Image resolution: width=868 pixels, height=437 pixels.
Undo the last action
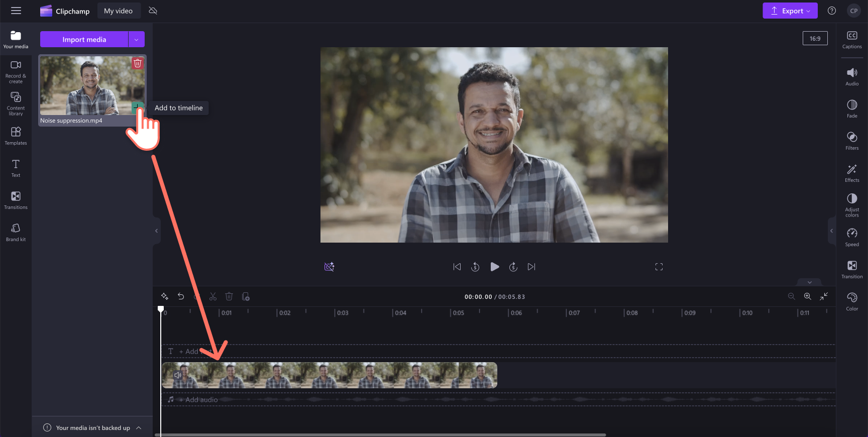181,296
